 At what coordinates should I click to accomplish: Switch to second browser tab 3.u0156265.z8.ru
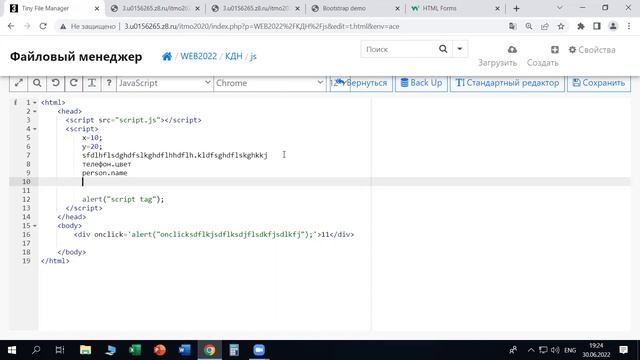tap(155, 8)
